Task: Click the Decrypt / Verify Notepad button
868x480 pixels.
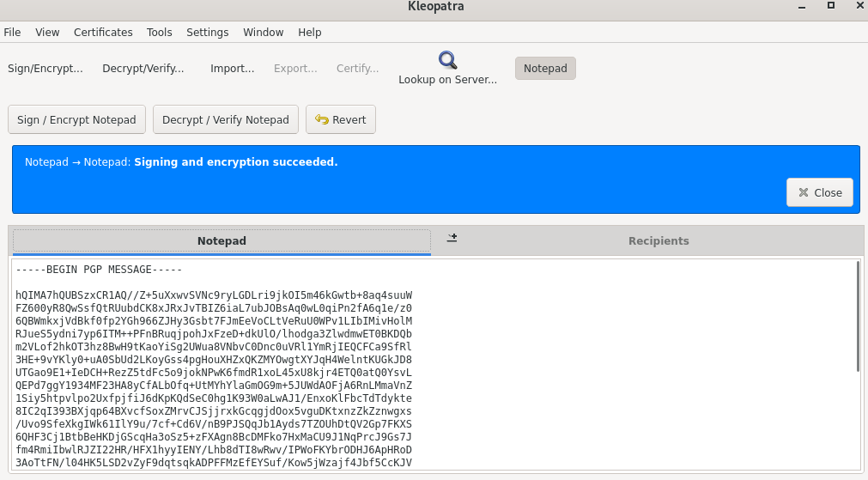Action: point(226,119)
